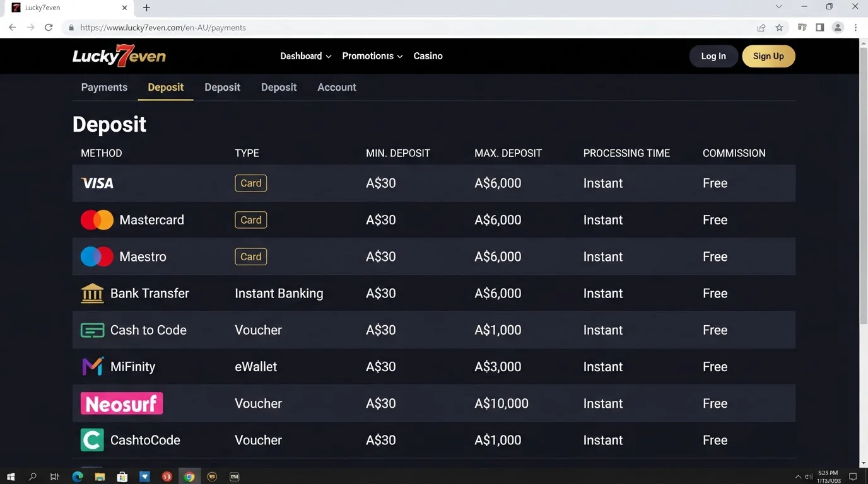This screenshot has width=868, height=484.
Task: Show hidden system tray icons
Action: point(798,477)
